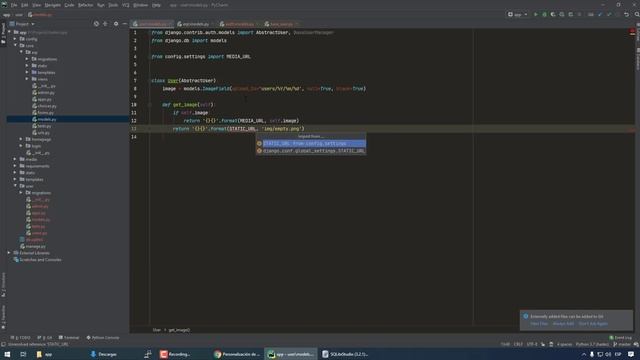Collapse the core folder
The image size is (640, 360).
(x=15, y=46)
